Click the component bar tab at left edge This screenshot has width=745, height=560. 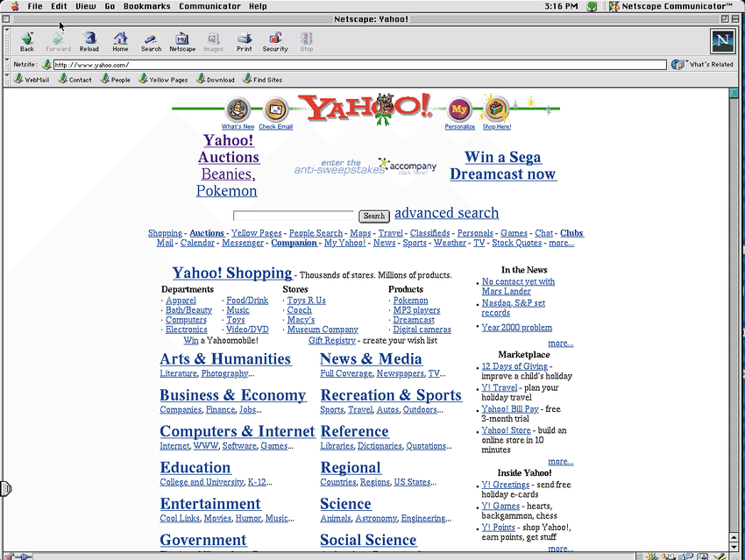(x=6, y=488)
